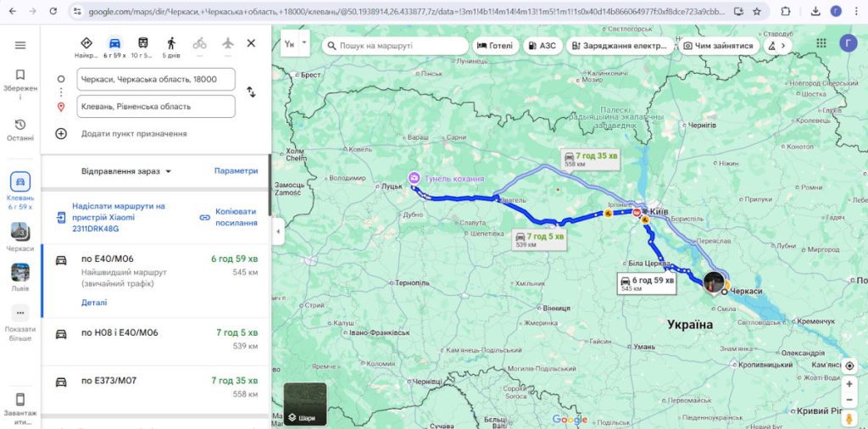Filter by EV charging chip
This screenshot has width=868, height=429.
click(x=620, y=46)
